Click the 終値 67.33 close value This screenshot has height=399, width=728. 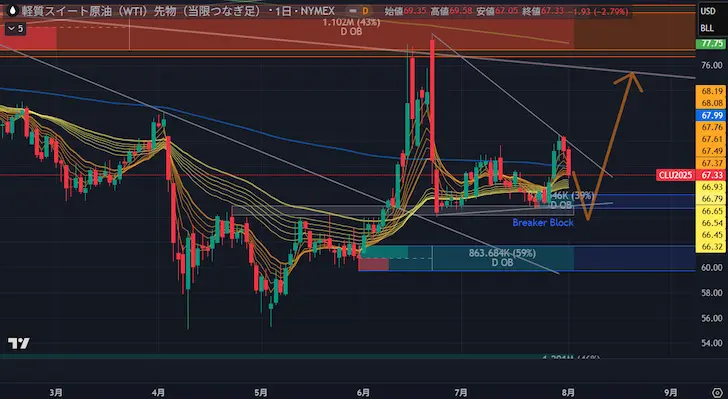point(543,11)
